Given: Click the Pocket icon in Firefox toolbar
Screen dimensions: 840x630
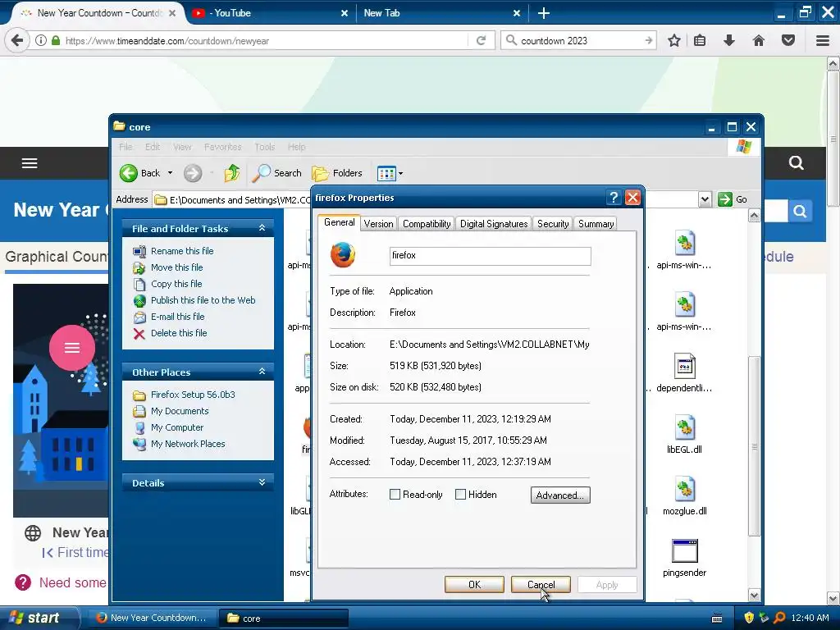Looking at the screenshot, I should coord(788,41).
